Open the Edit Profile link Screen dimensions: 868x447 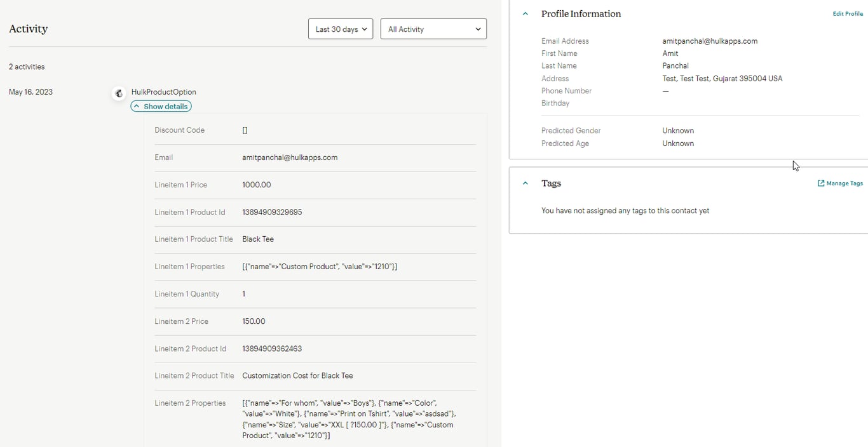point(848,14)
